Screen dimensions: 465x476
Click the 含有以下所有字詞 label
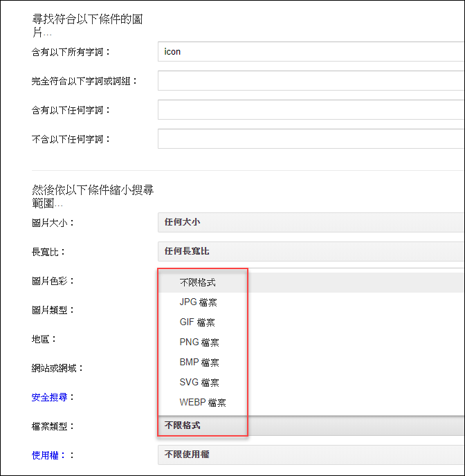click(x=71, y=52)
